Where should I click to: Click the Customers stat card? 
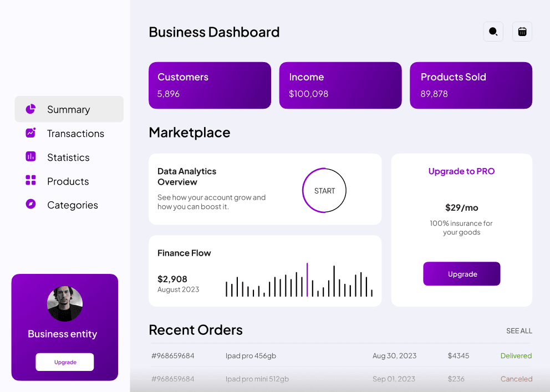point(210,85)
